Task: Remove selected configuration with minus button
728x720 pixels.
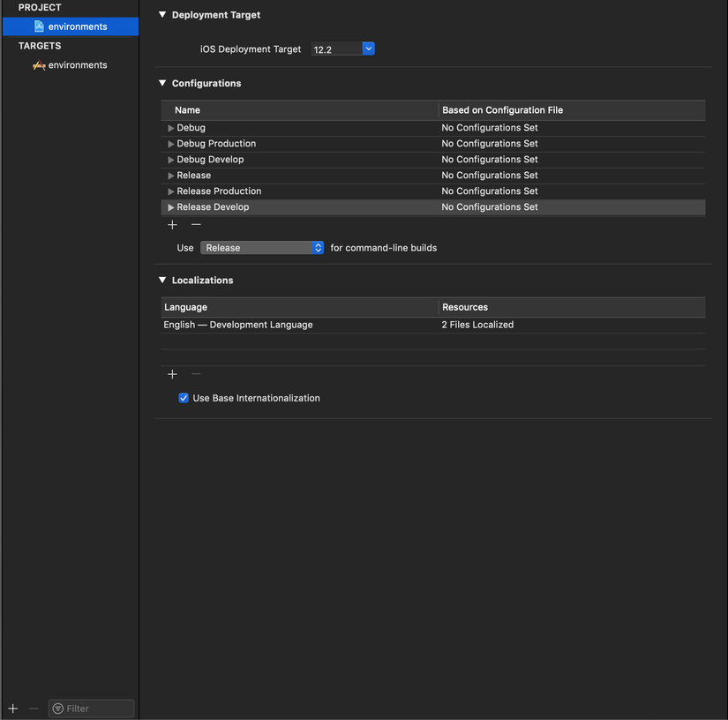Action: click(x=196, y=225)
